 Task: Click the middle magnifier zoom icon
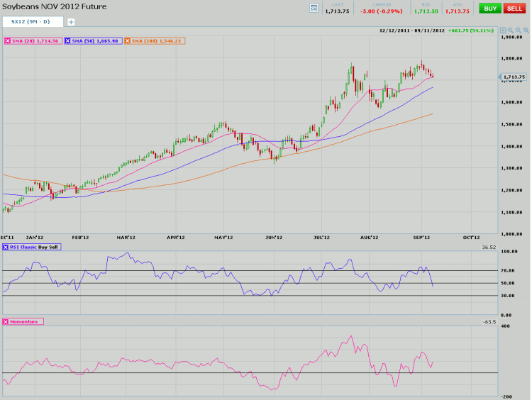pos(518,31)
